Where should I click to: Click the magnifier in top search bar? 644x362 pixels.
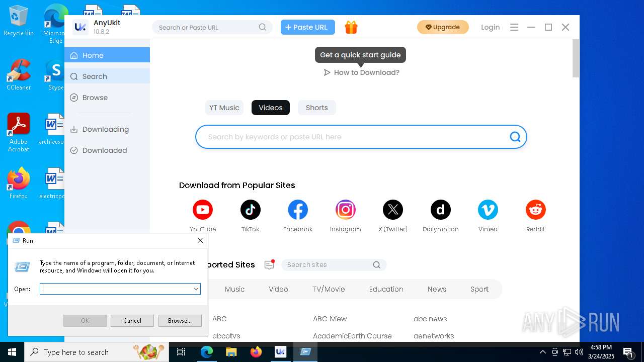pos(263,27)
